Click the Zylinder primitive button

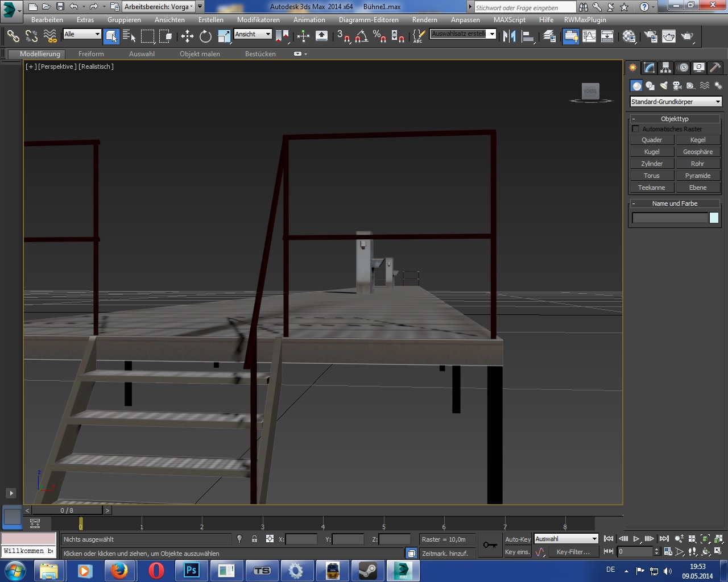click(651, 164)
